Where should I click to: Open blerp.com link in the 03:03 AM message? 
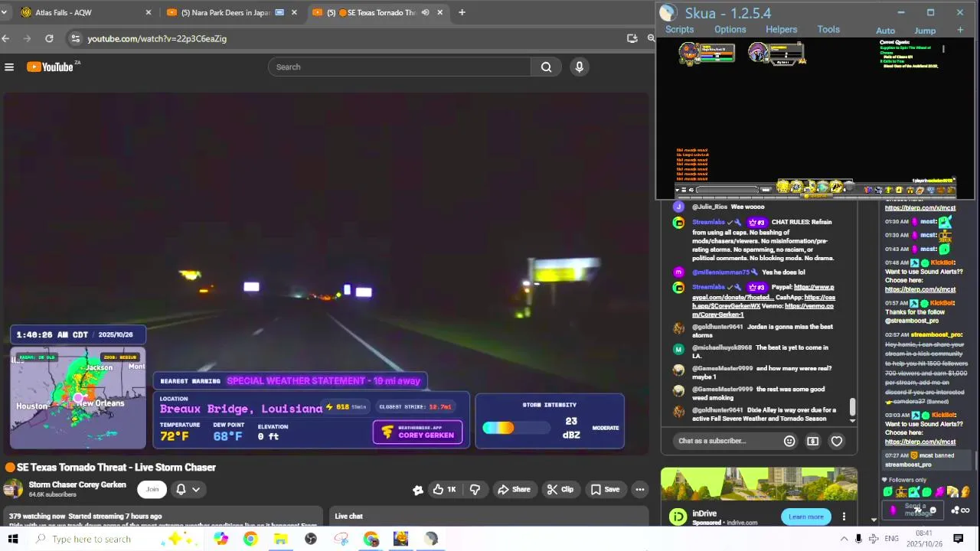920,442
